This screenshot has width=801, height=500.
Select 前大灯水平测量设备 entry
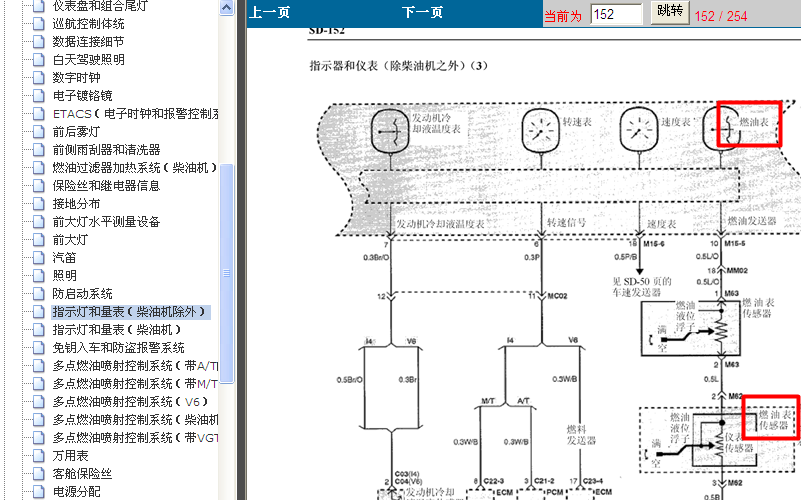(x=106, y=222)
